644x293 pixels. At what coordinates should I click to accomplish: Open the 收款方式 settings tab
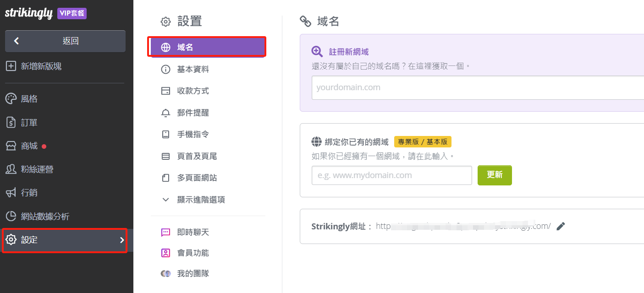[x=193, y=91]
